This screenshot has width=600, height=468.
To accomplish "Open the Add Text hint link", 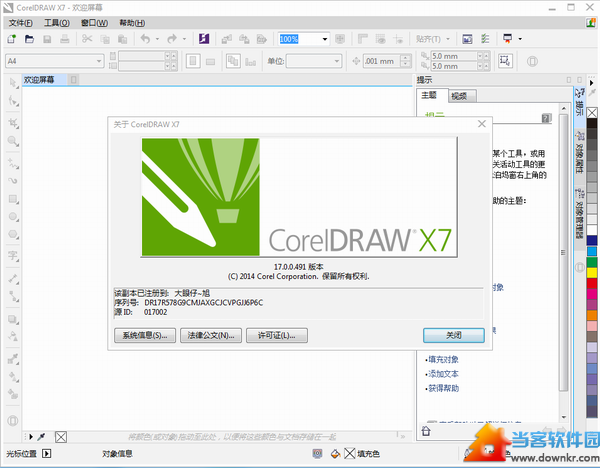I will click(443, 374).
